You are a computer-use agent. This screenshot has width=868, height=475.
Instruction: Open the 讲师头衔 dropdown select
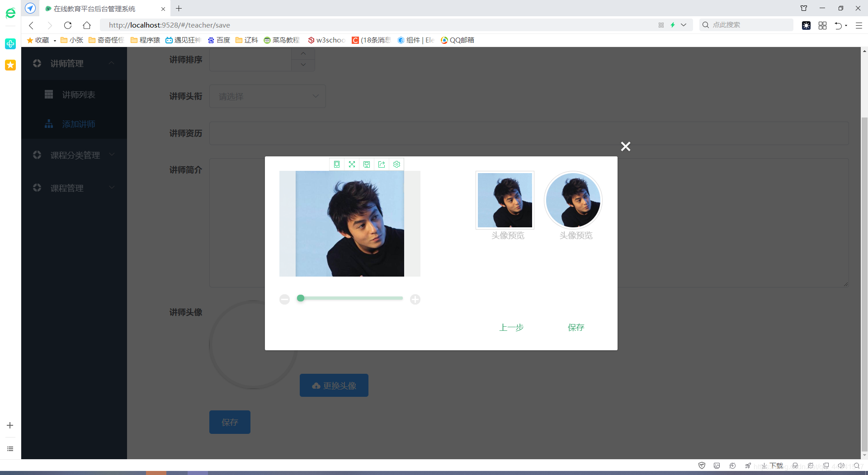pos(268,96)
